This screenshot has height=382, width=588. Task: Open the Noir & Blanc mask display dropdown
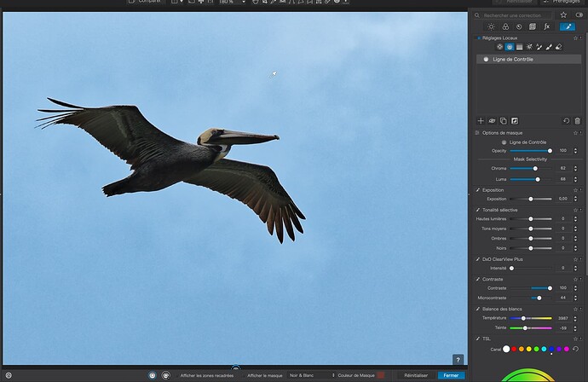pyautogui.click(x=312, y=375)
